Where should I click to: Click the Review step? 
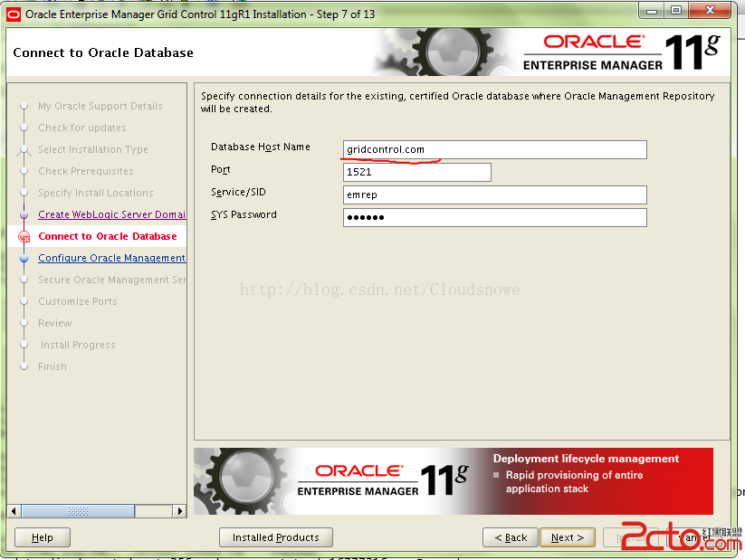[54, 323]
